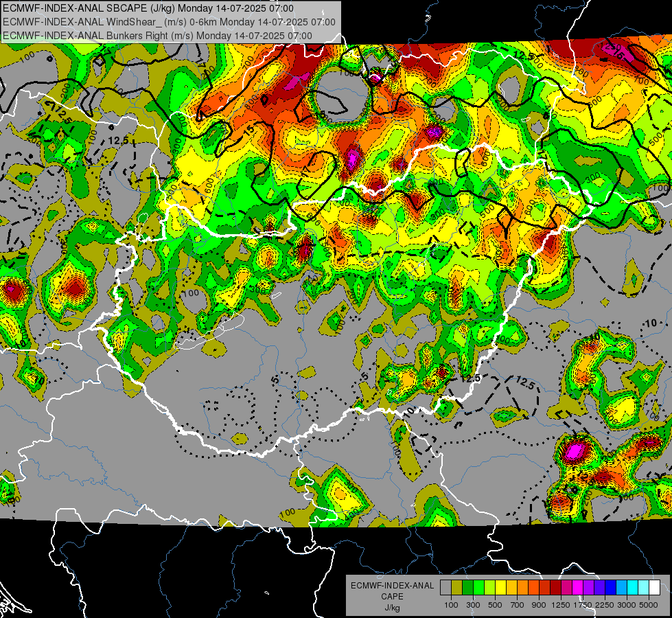Click the 2250 value on the legend scale

click(605, 605)
